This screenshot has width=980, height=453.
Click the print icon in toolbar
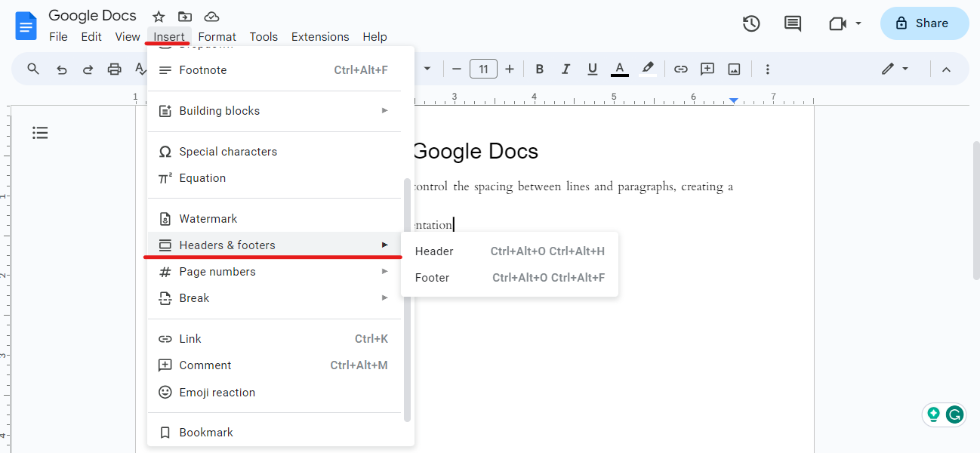[x=114, y=69]
